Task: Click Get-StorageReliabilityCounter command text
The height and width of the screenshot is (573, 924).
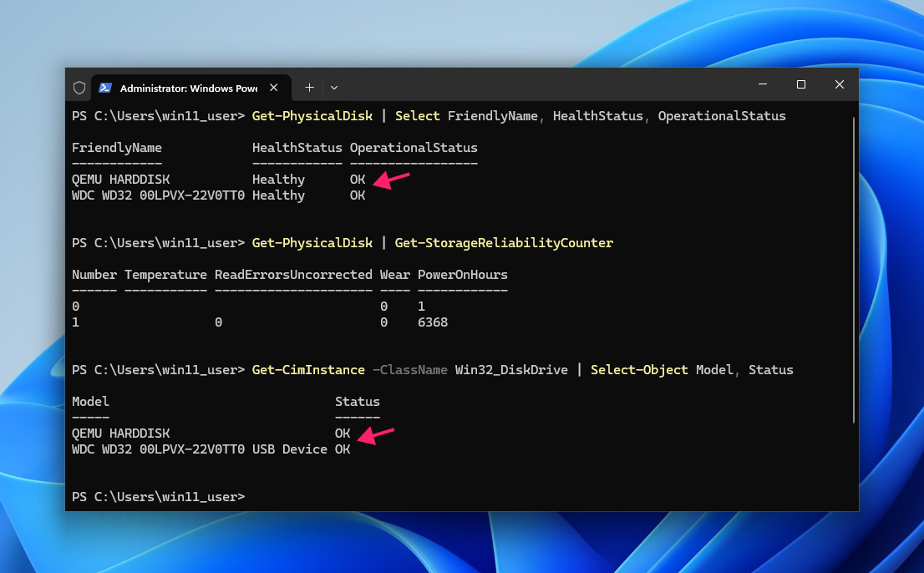Action: (x=504, y=242)
